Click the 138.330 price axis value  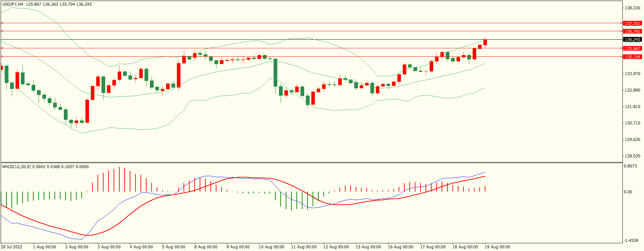(632, 8)
